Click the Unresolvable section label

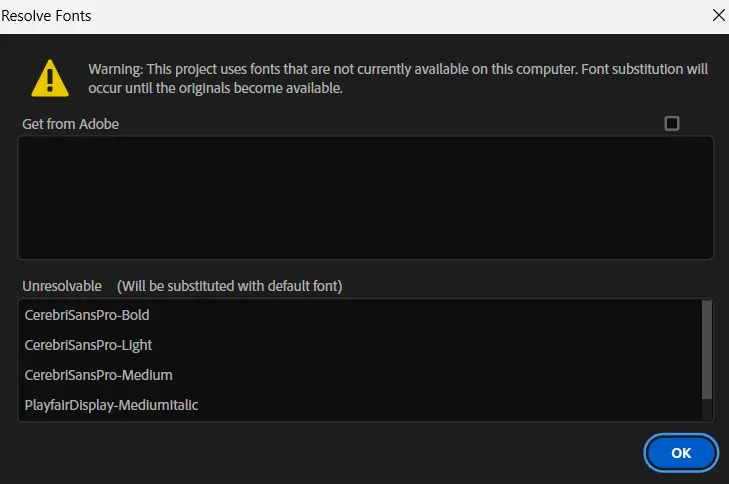click(x=62, y=286)
